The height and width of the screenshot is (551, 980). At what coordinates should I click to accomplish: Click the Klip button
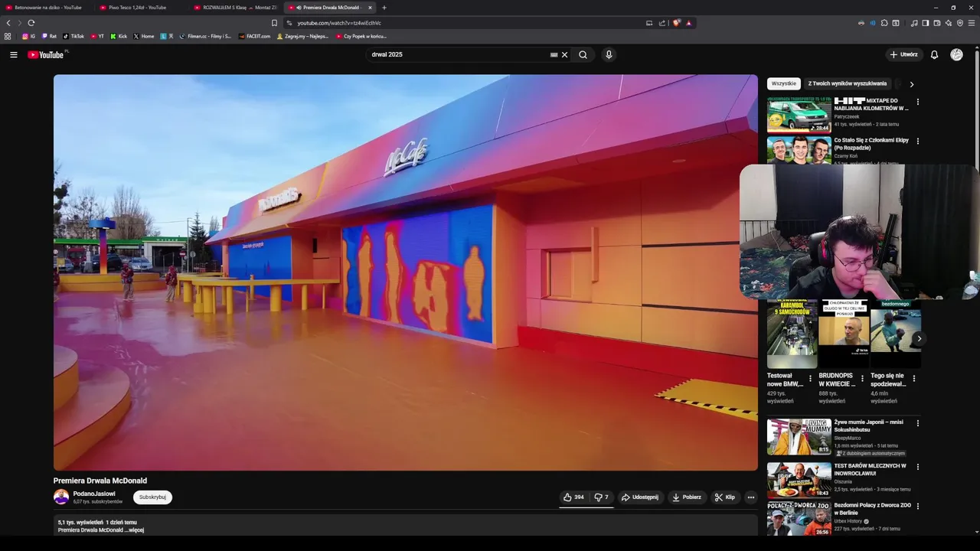click(725, 497)
